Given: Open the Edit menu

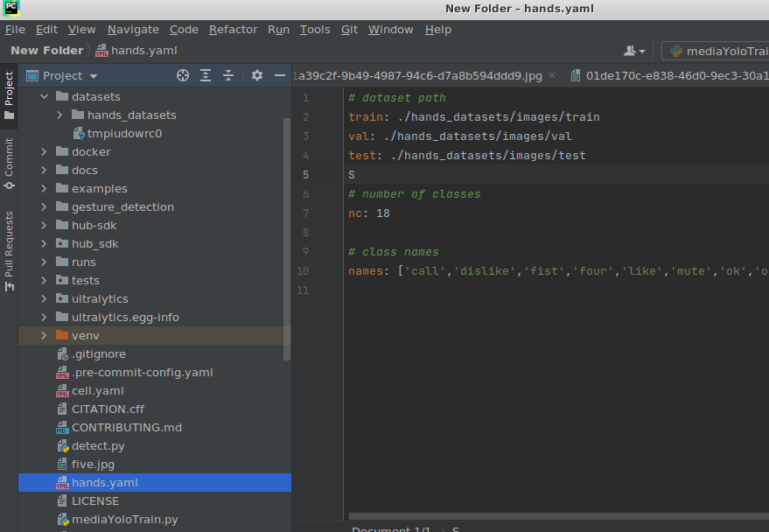Looking at the screenshot, I should point(46,30).
